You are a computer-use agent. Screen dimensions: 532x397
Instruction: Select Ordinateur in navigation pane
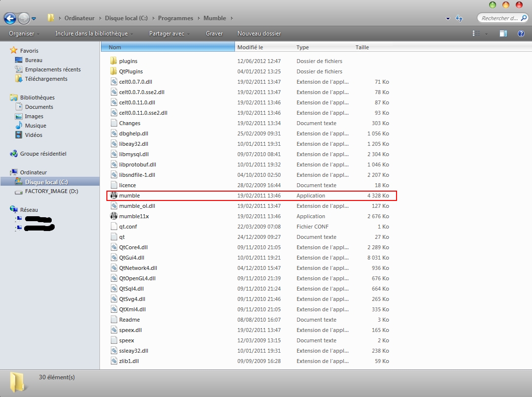(x=33, y=172)
